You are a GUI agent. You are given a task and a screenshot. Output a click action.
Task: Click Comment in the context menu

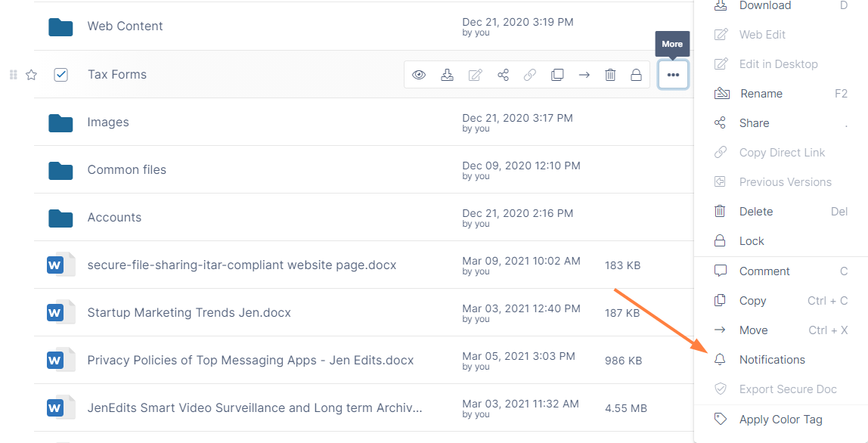764,271
